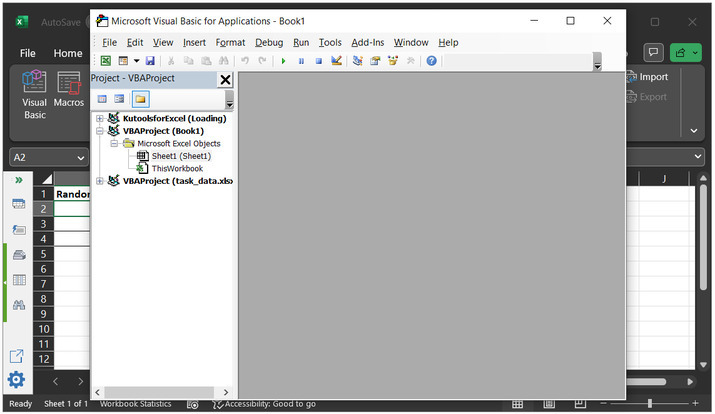Image resolution: width=715 pixels, height=414 pixels.
Task: Open Project Explorer toolbar icon
Action: pos(358,61)
